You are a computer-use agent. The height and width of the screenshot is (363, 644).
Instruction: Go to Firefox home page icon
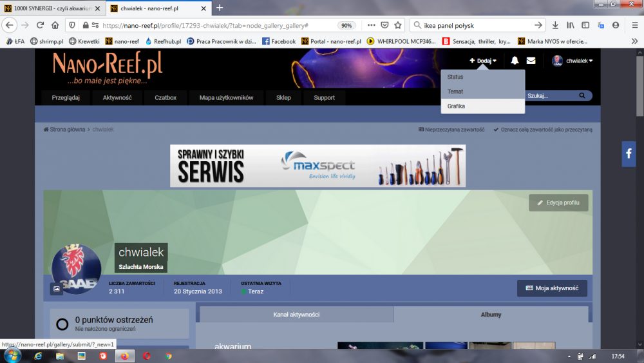tap(55, 25)
